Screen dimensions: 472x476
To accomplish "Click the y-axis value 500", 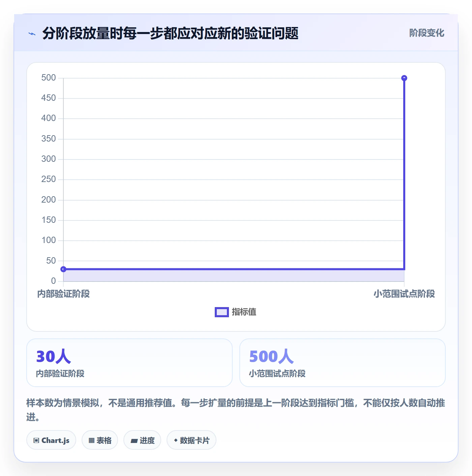I will point(49,78).
